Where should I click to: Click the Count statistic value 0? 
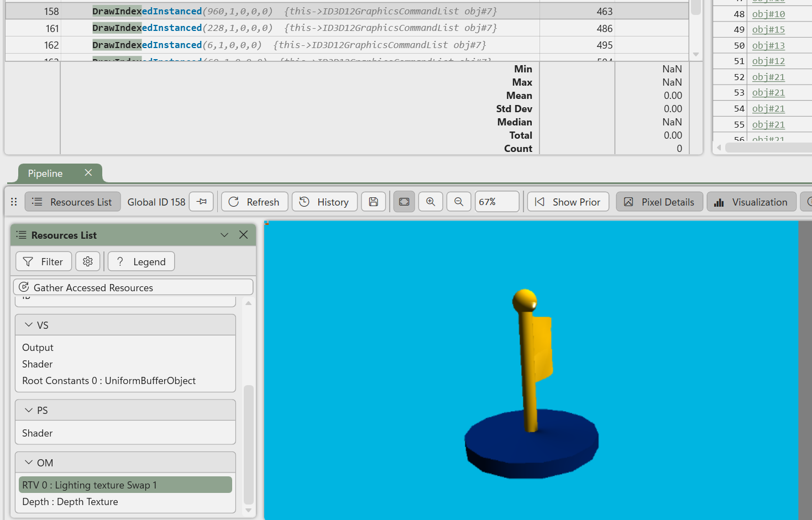coord(679,149)
